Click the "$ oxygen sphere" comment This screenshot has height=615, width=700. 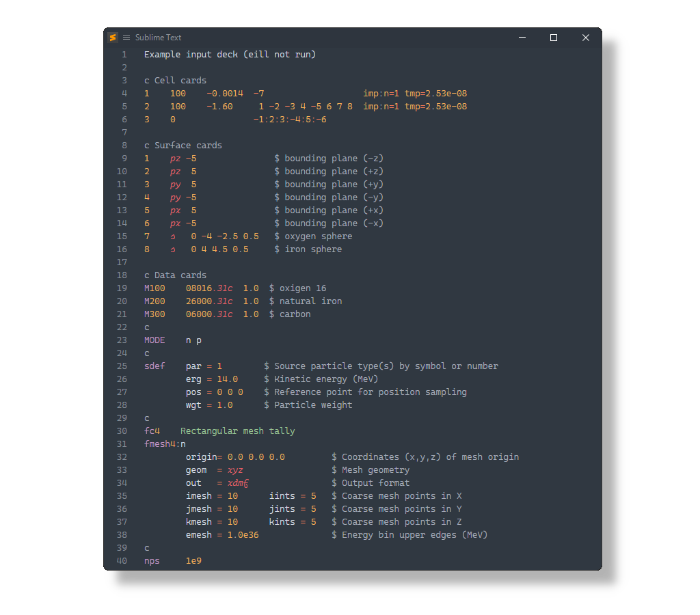tap(313, 236)
